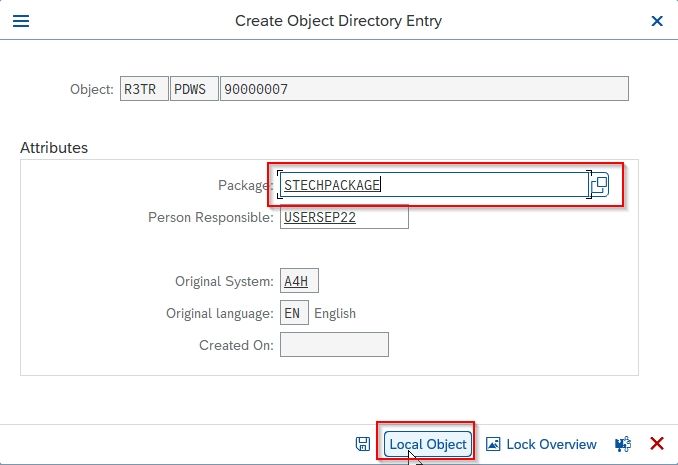Image resolution: width=678 pixels, height=465 pixels.
Task: Close the Create Object Directory Entry dialog
Action: click(657, 21)
